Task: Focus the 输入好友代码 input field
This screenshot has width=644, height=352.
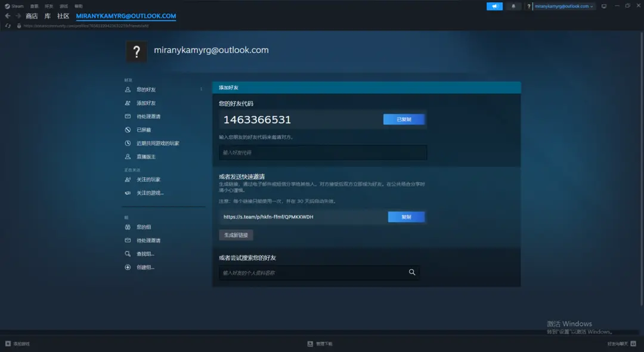Action: pyautogui.click(x=323, y=152)
